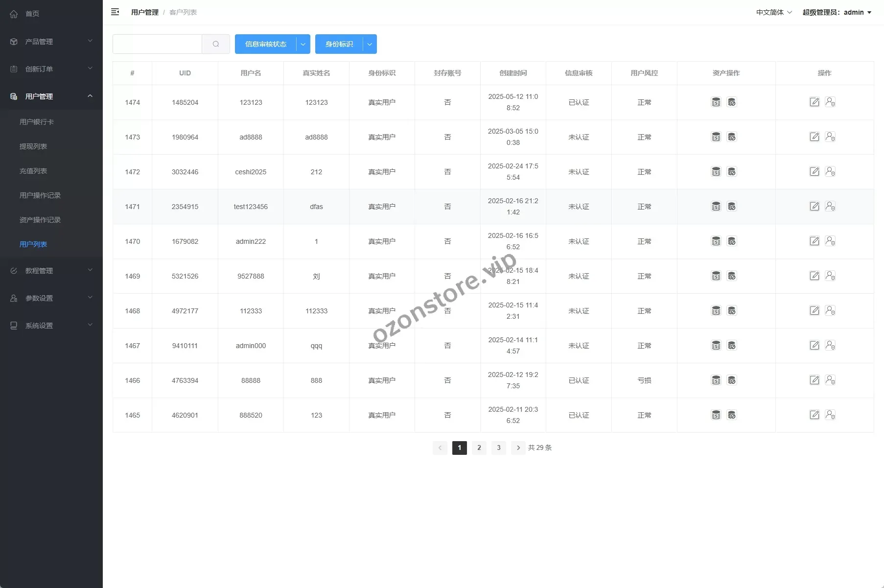Open 用户银行卡 in the sidebar
Image resolution: width=884 pixels, height=588 pixels.
pyautogui.click(x=37, y=122)
